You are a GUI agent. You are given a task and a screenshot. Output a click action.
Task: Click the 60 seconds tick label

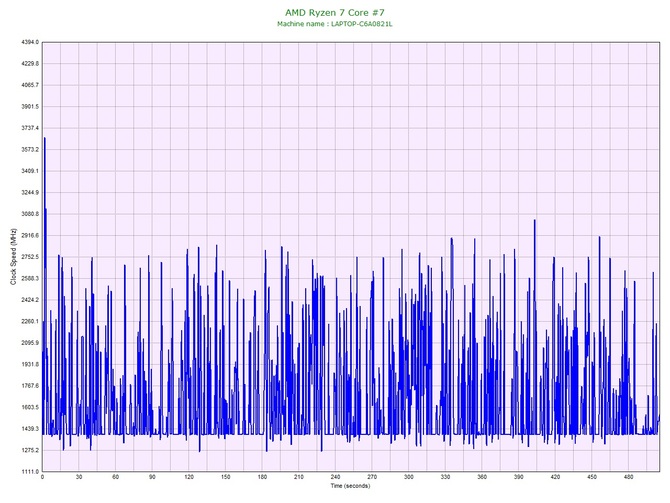(x=116, y=477)
